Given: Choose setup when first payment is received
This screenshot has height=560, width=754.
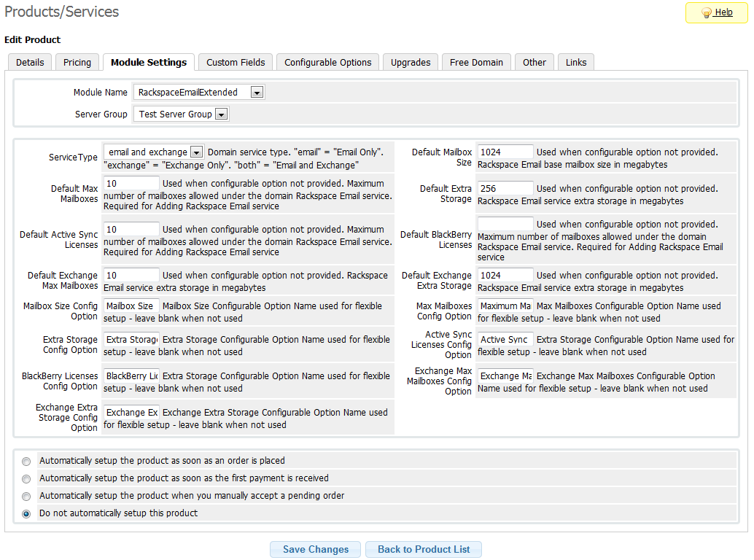Looking at the screenshot, I should [x=26, y=478].
